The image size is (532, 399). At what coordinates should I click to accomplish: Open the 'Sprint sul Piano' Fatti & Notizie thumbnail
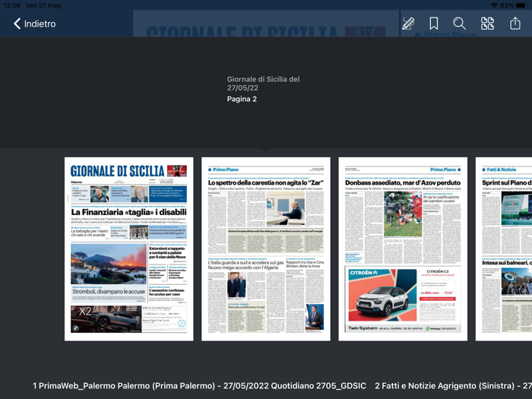pos(504,249)
